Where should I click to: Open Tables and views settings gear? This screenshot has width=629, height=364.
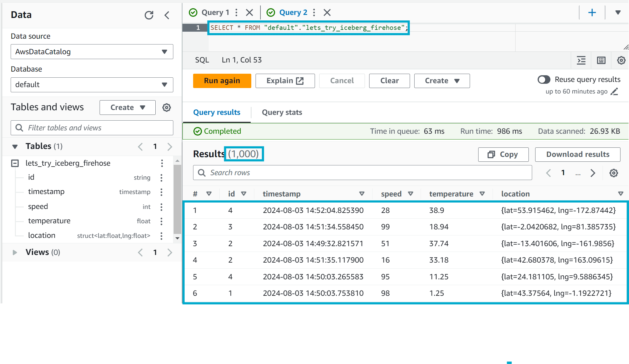click(x=166, y=108)
